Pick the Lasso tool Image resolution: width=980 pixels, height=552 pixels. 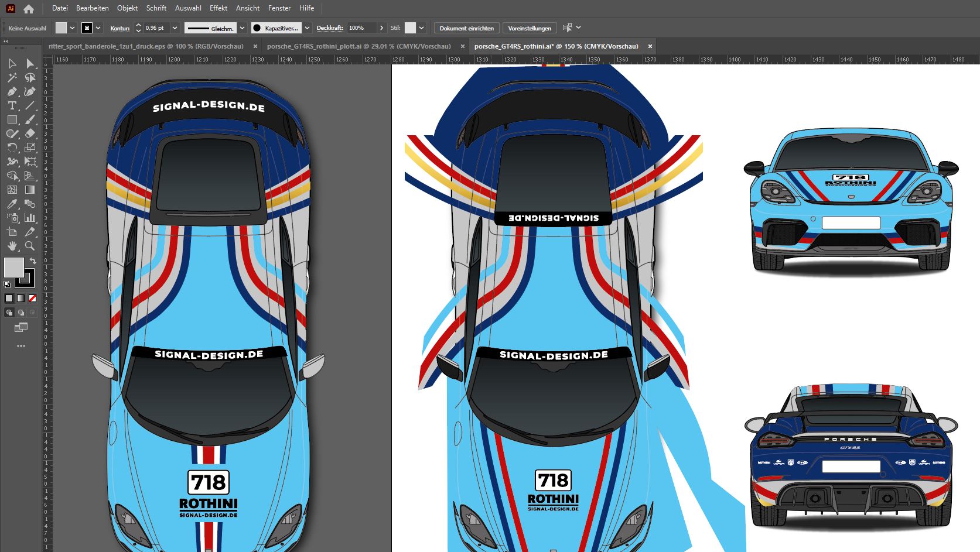click(x=30, y=77)
